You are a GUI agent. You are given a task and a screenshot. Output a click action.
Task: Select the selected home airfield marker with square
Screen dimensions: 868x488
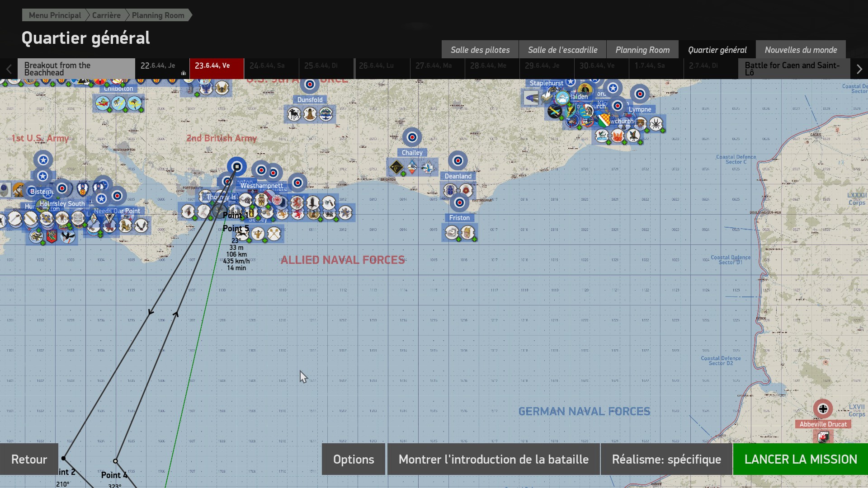coord(236,167)
